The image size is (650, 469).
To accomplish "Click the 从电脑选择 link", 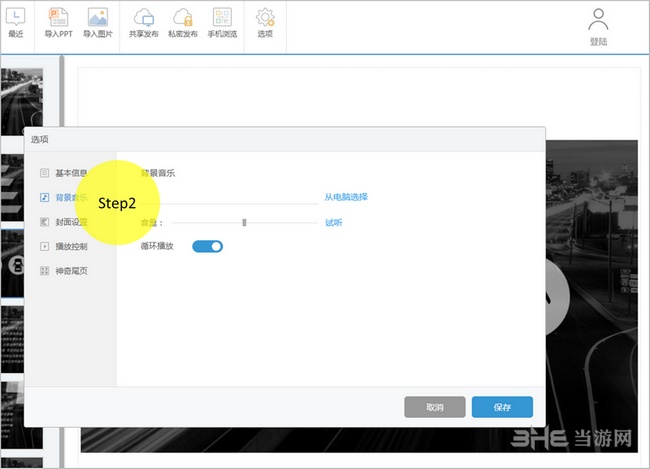I will tap(346, 197).
